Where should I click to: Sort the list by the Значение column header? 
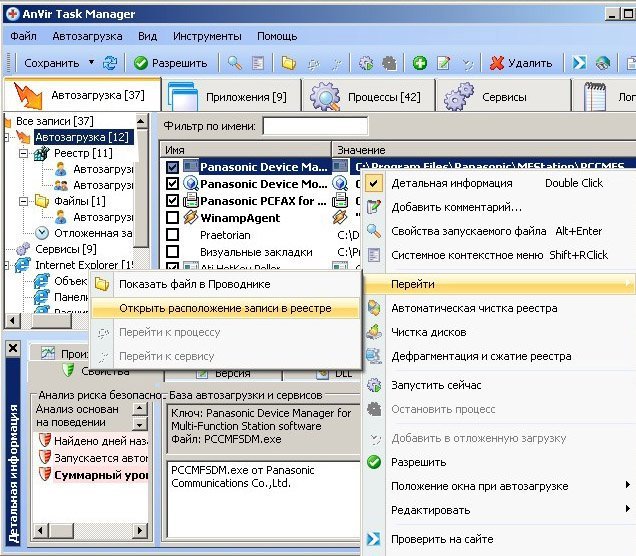[x=483, y=150]
